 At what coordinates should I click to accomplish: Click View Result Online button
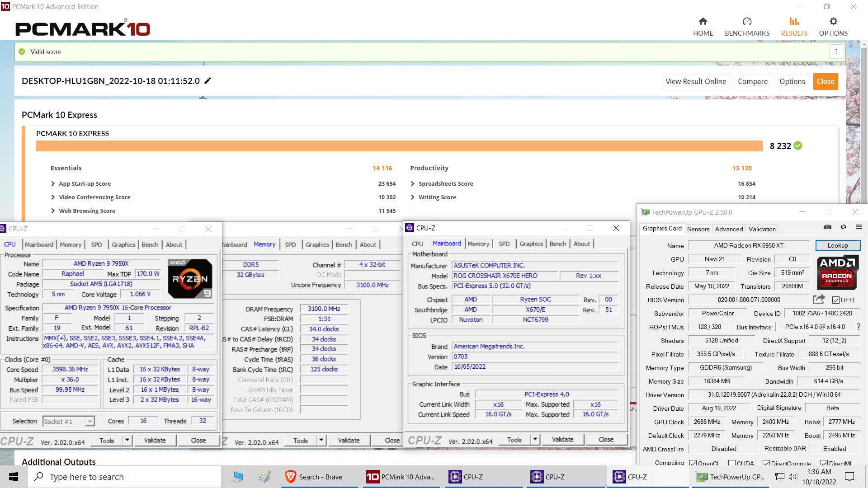(696, 81)
